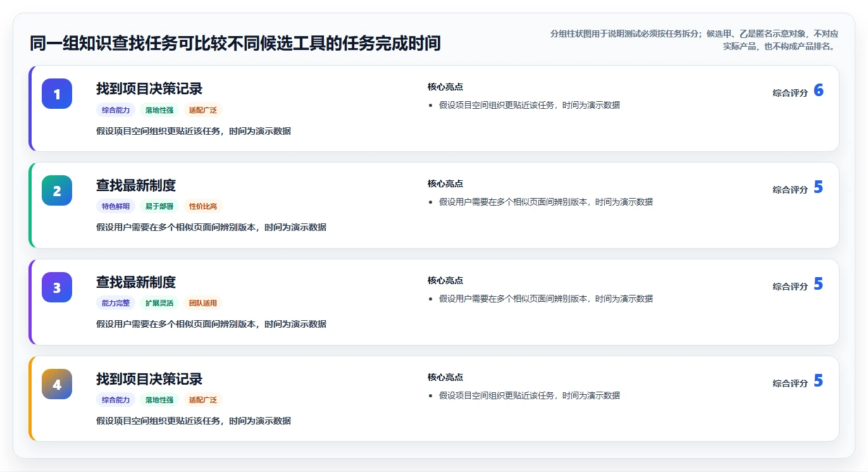
Task: Click 核心亮点 heading in card 4
Action: click(445, 377)
